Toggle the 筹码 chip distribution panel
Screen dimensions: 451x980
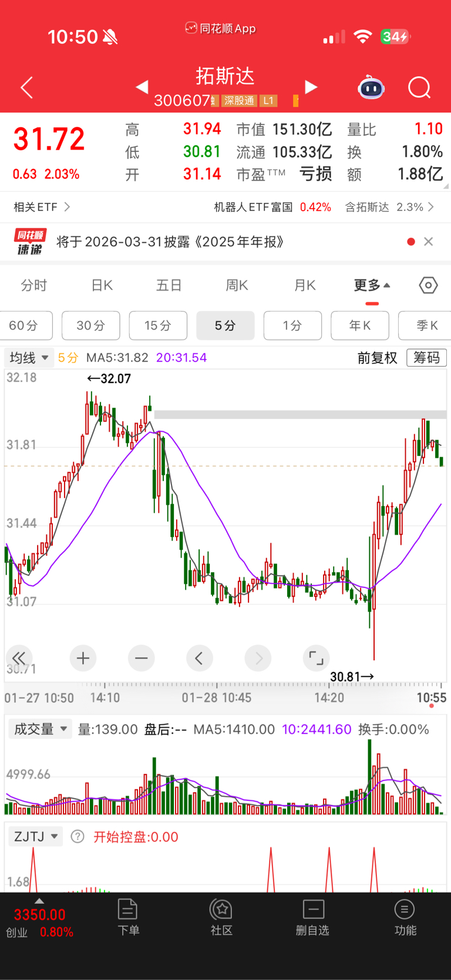427,357
